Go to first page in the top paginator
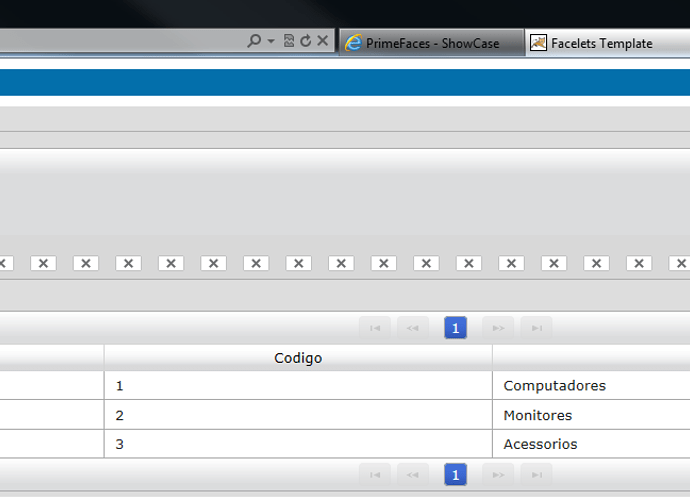 click(x=375, y=328)
